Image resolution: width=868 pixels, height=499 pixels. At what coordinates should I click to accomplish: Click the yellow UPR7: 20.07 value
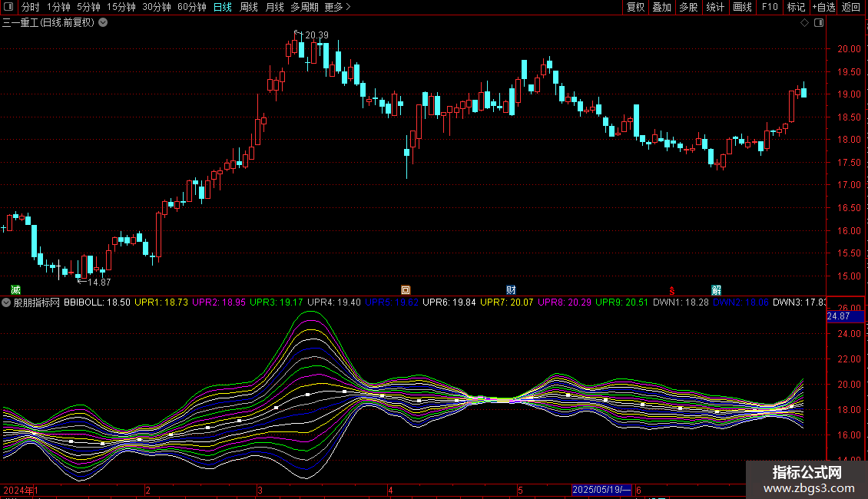point(506,302)
